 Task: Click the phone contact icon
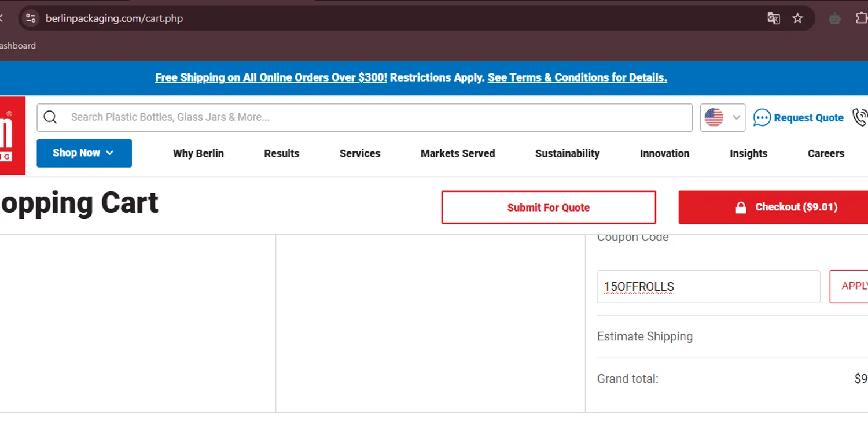point(860,117)
